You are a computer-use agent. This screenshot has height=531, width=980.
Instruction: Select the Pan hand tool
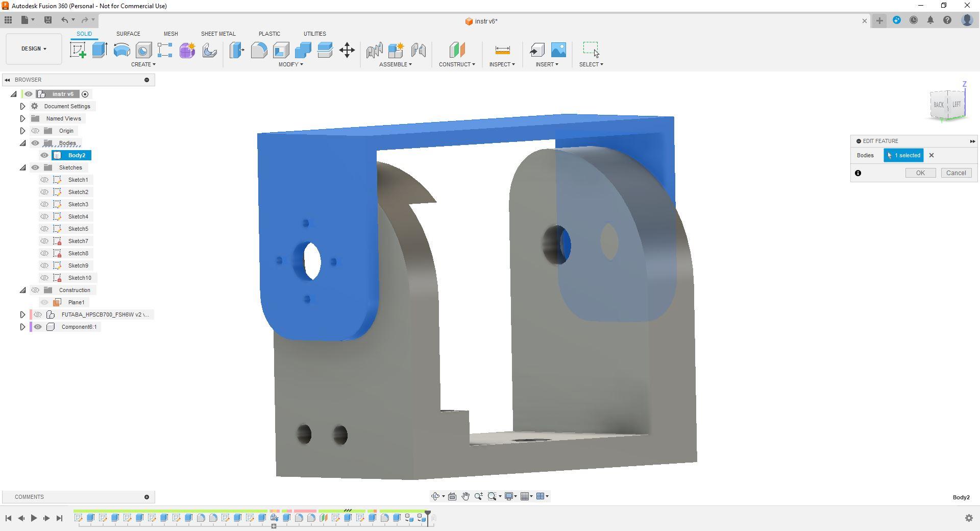click(465, 496)
